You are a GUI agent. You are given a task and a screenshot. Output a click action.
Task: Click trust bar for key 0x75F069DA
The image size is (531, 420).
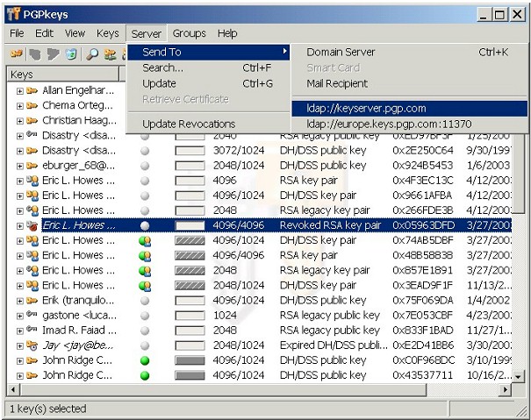tap(190, 301)
